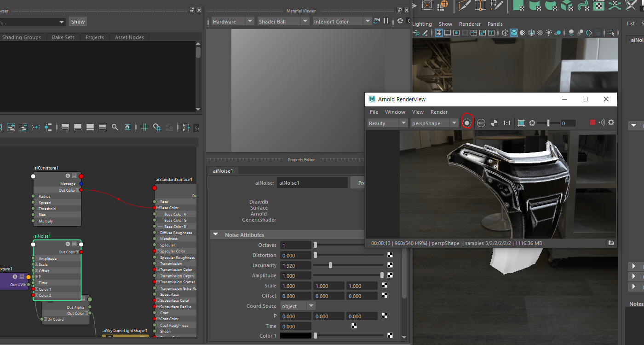
Task: Open View menu in Arnold RenderView
Action: 418,112
